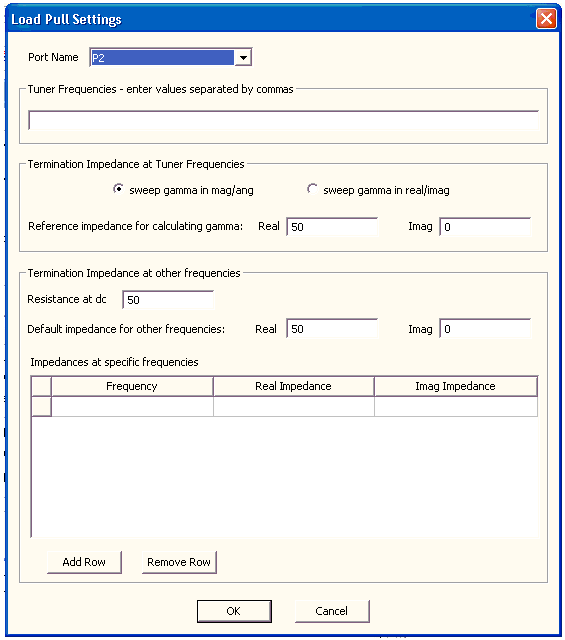This screenshot has width=565, height=640.
Task: Click Imag field of default impedance for other frequencies
Action: click(x=485, y=329)
